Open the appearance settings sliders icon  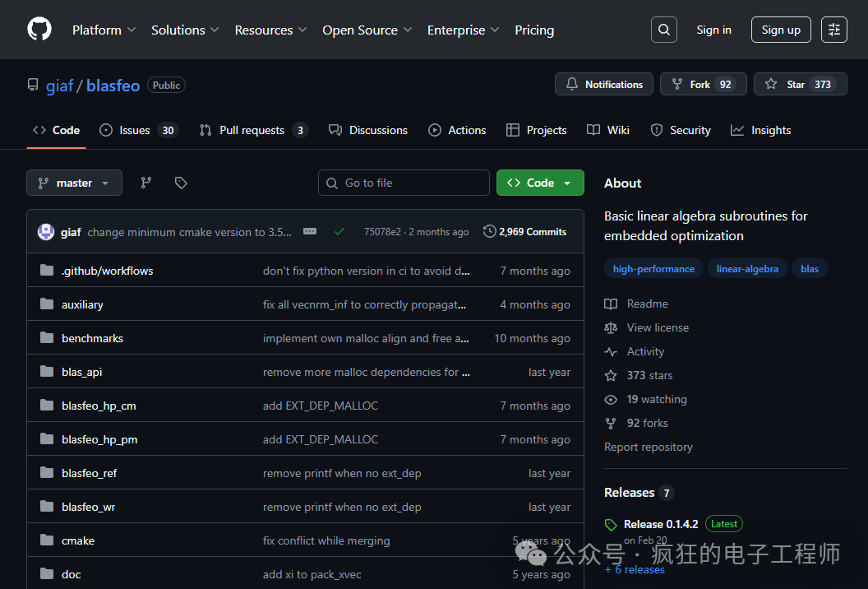point(834,30)
